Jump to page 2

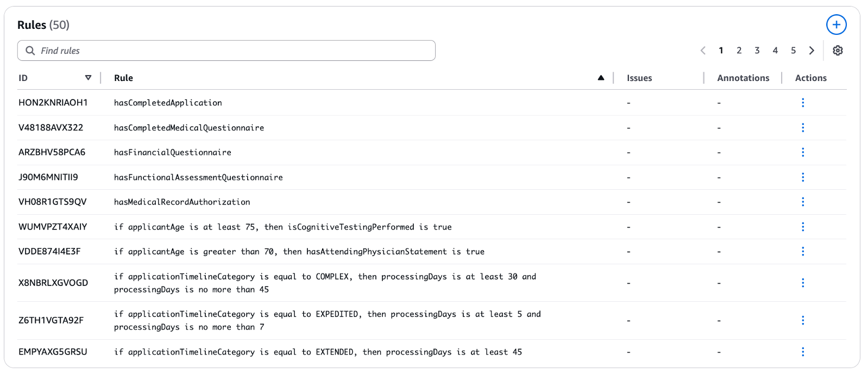click(739, 51)
